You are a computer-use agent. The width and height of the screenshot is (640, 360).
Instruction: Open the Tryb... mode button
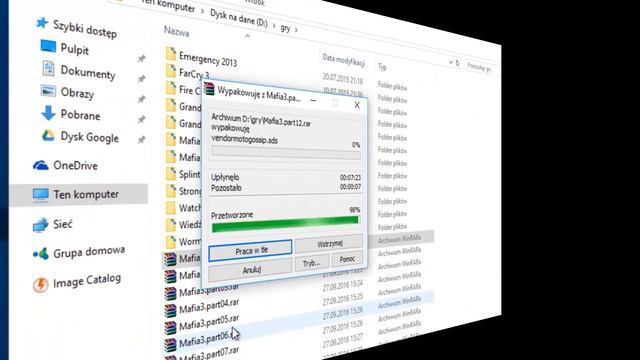coord(311,263)
